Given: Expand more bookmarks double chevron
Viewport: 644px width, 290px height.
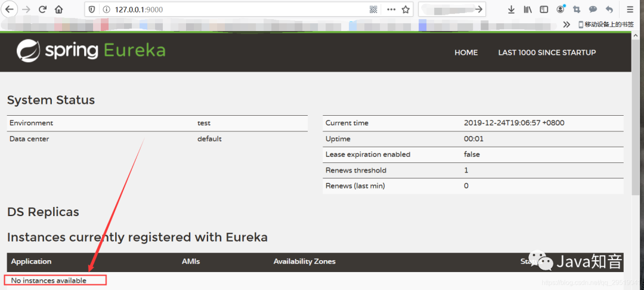Looking at the screenshot, I should click(x=567, y=24).
